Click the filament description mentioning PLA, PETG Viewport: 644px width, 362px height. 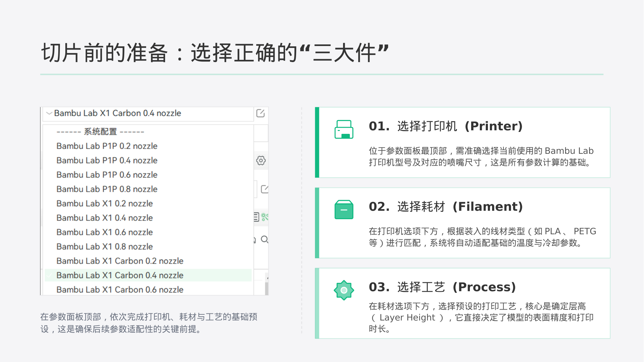482,237
